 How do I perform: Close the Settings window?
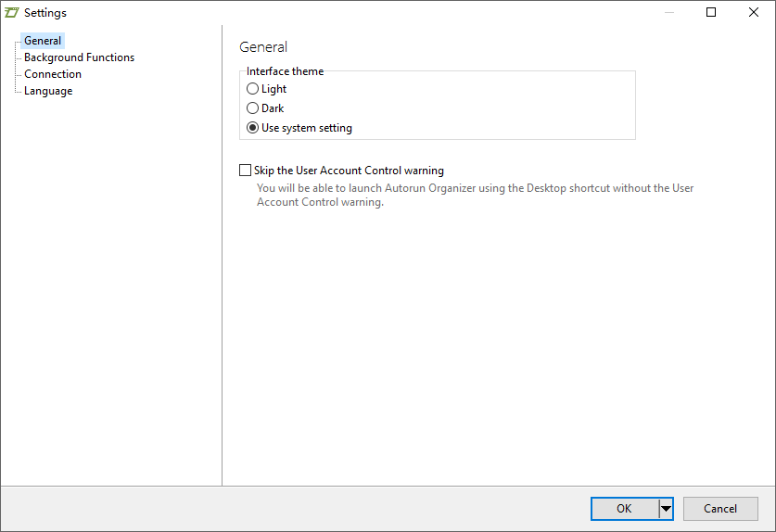(754, 12)
